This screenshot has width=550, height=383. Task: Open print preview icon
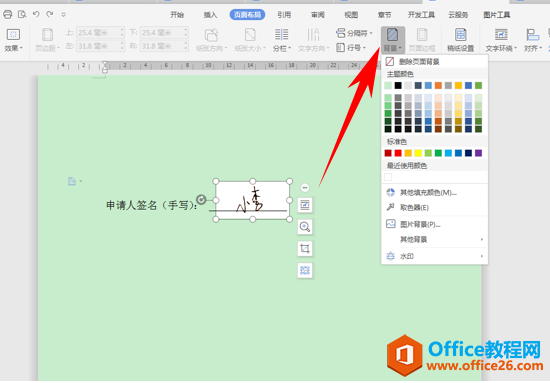pyautogui.click(x=22, y=14)
